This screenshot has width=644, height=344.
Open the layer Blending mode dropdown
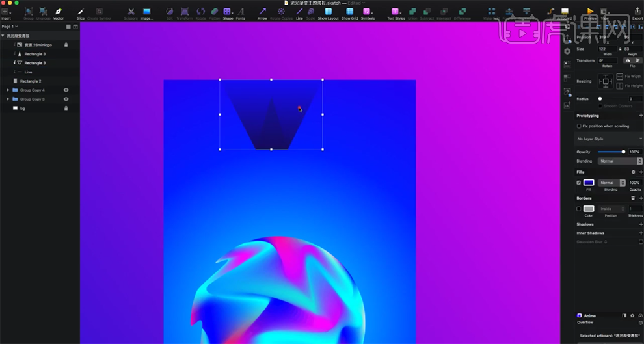coord(620,161)
